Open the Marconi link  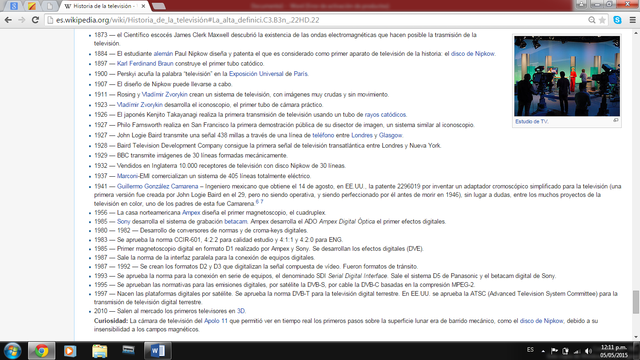pos(127,176)
